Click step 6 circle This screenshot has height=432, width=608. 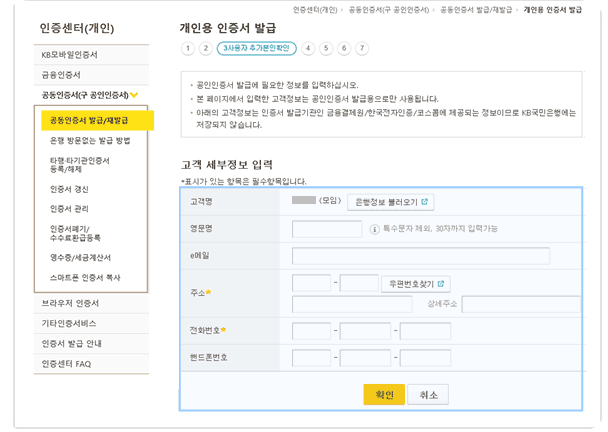[x=344, y=48]
